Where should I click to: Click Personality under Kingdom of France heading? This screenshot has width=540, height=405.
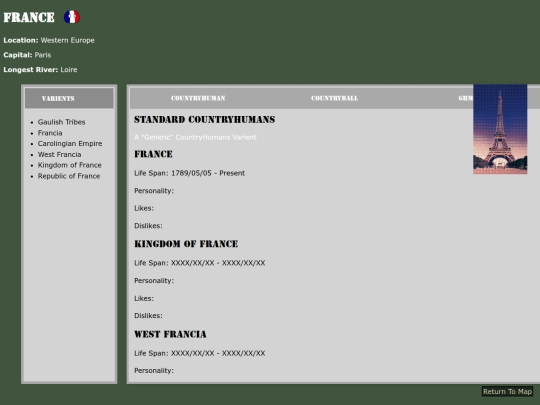pyautogui.click(x=154, y=281)
